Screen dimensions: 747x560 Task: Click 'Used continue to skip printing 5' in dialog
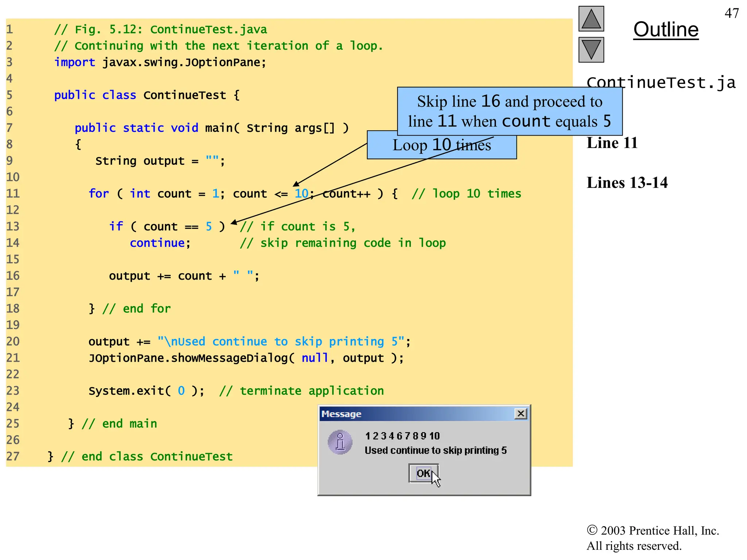[x=436, y=451]
